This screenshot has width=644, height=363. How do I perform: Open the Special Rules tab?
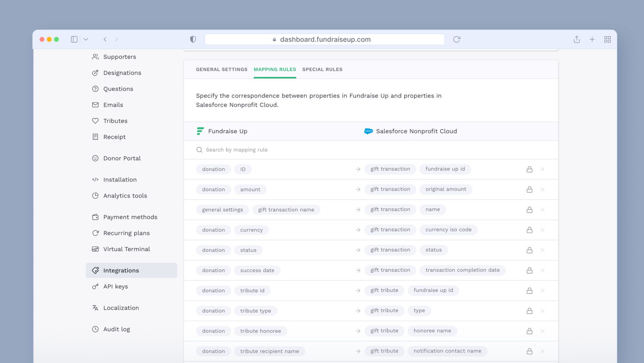point(322,69)
